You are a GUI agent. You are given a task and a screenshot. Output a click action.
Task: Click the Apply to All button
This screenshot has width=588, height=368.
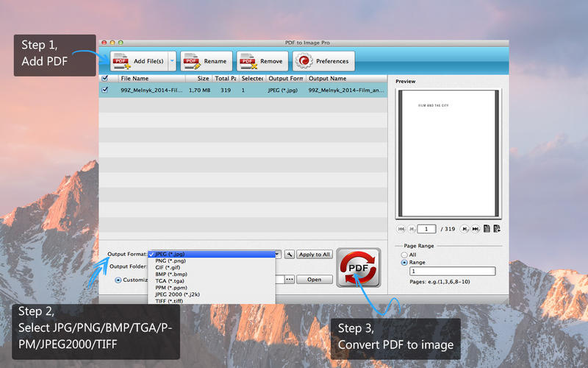click(x=315, y=254)
